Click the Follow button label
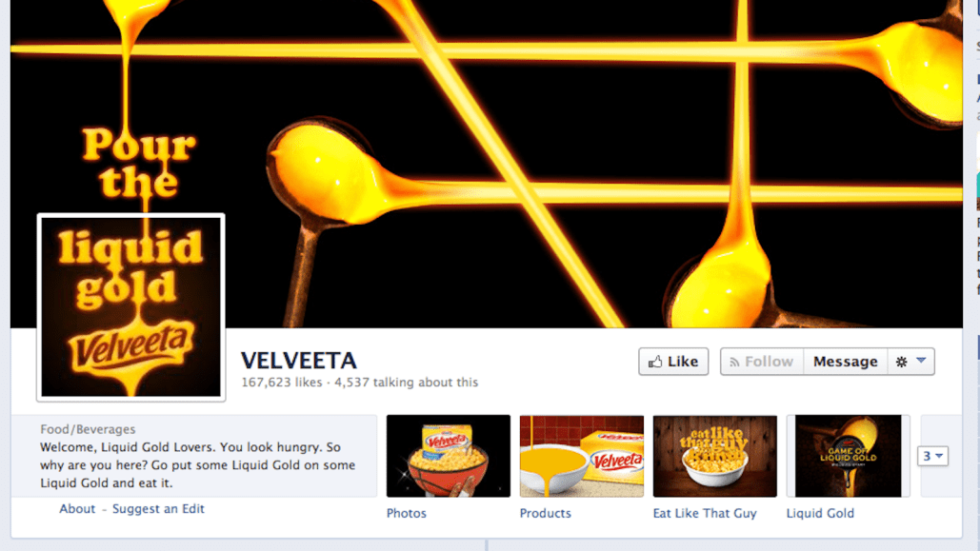Screen dimensions: 980x551 click(x=769, y=362)
